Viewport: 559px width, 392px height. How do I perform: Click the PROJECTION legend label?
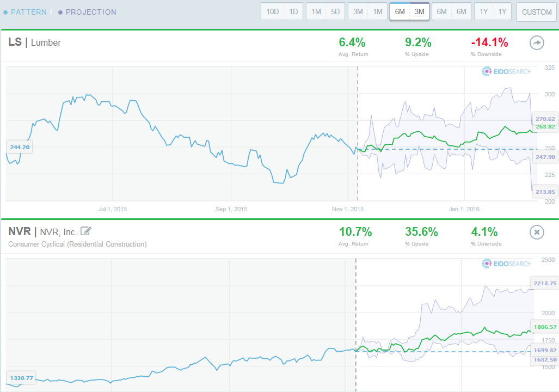(x=91, y=12)
